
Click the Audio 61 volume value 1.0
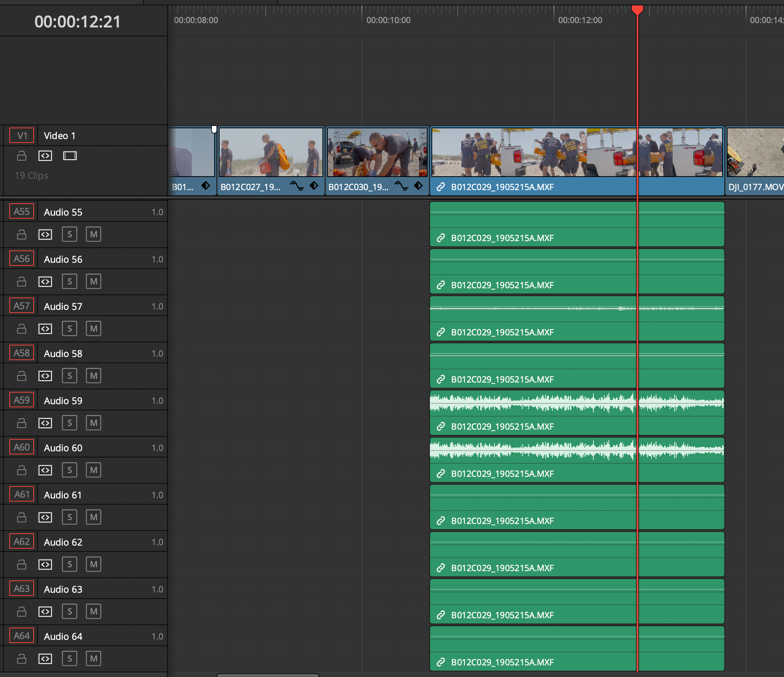point(157,495)
